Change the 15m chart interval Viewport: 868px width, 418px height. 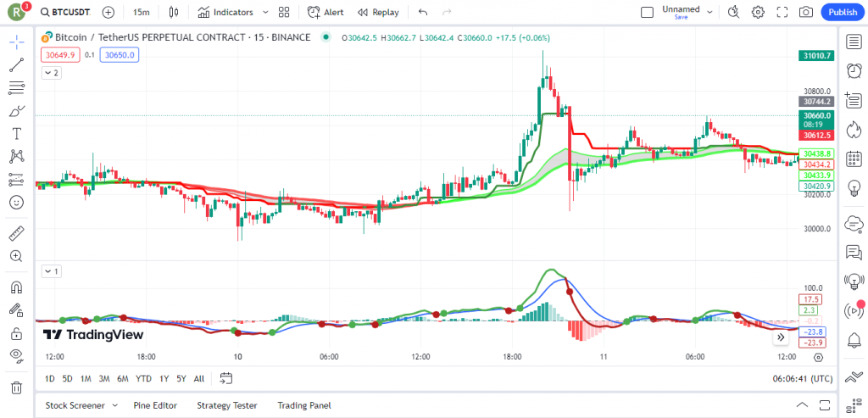pyautogui.click(x=142, y=12)
